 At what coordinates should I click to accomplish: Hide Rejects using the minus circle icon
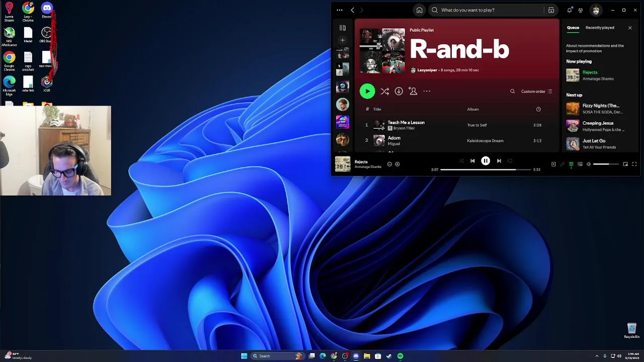(x=389, y=164)
